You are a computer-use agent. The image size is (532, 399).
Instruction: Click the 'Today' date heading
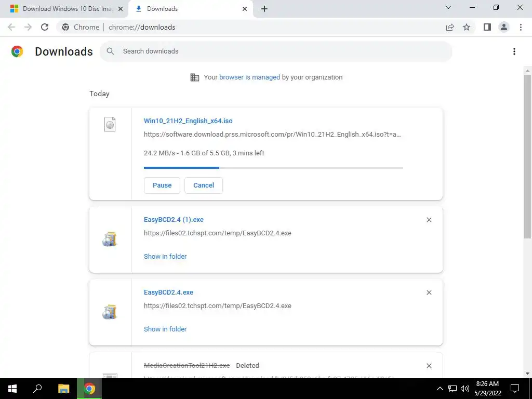tap(99, 94)
